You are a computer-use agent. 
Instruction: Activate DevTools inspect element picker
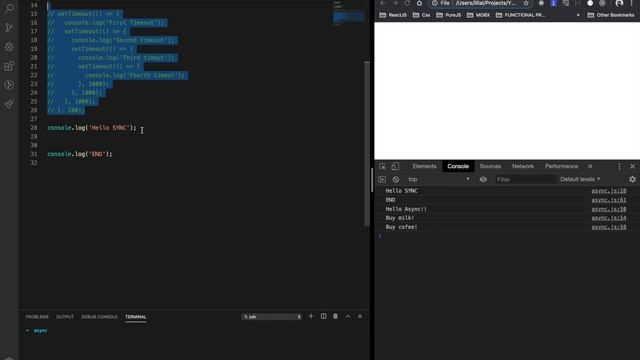(382, 167)
